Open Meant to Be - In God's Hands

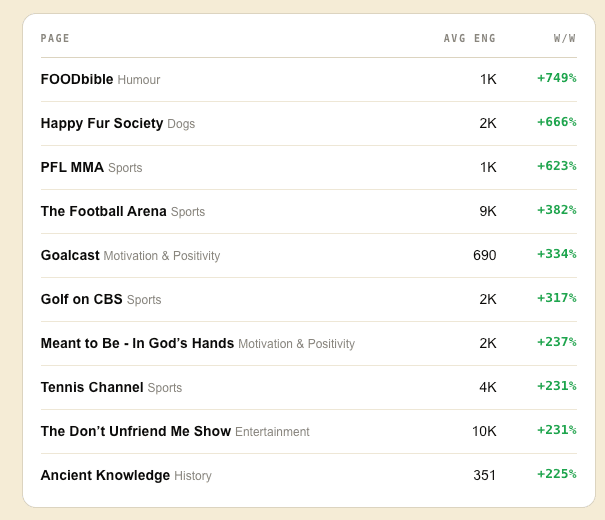(137, 343)
